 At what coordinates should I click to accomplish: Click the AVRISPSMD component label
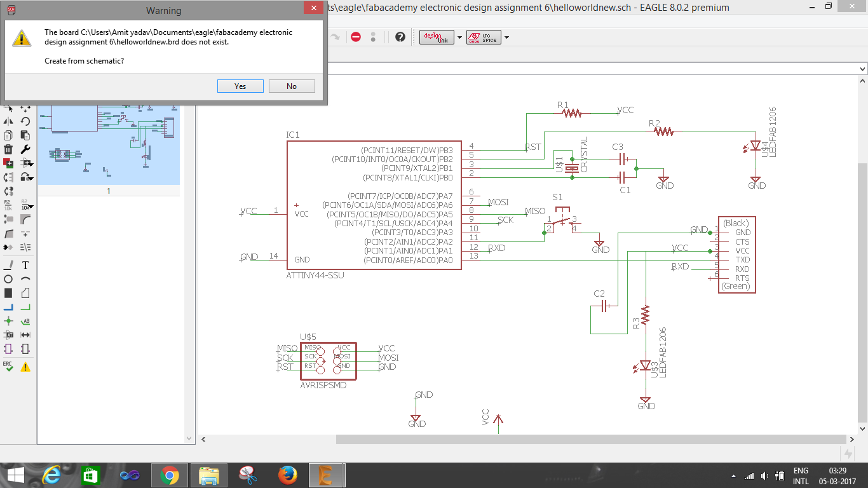tap(323, 385)
